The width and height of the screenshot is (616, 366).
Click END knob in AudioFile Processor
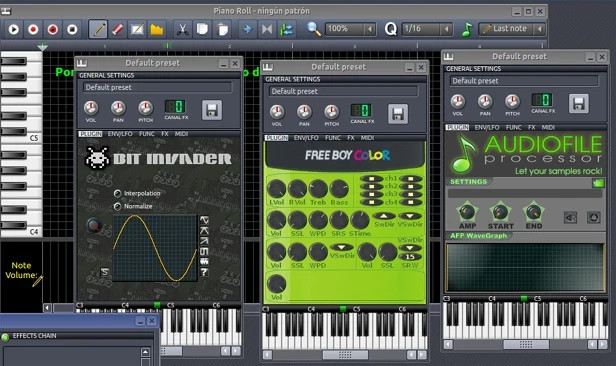[534, 212]
